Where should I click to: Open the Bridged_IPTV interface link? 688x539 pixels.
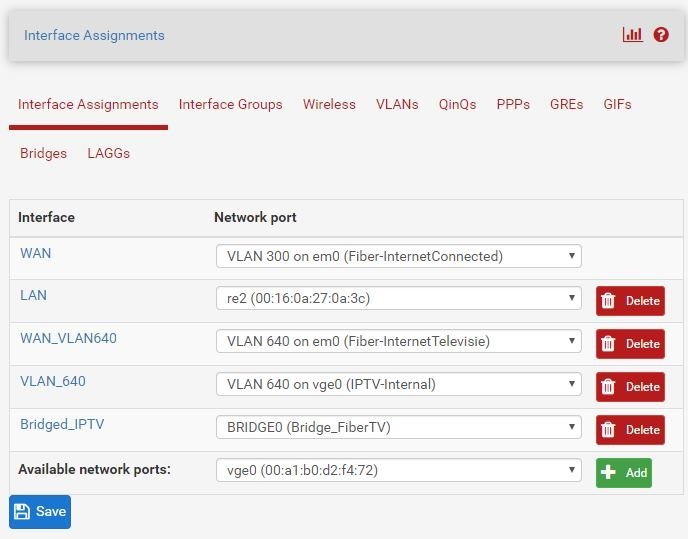(x=62, y=424)
